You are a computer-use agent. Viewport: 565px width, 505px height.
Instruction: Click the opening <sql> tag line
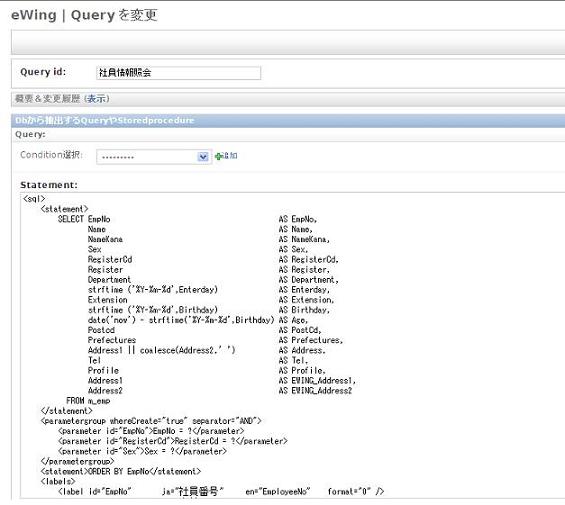click(34, 199)
